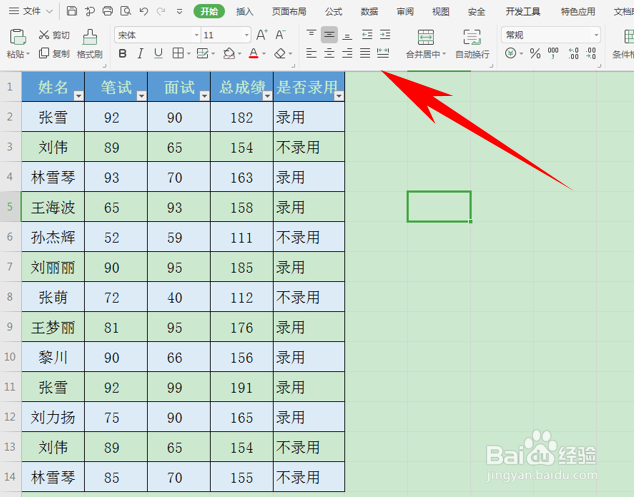The width and height of the screenshot is (634, 497).
Task: Open filter dropdown for 笔试 column
Action: coord(142,96)
